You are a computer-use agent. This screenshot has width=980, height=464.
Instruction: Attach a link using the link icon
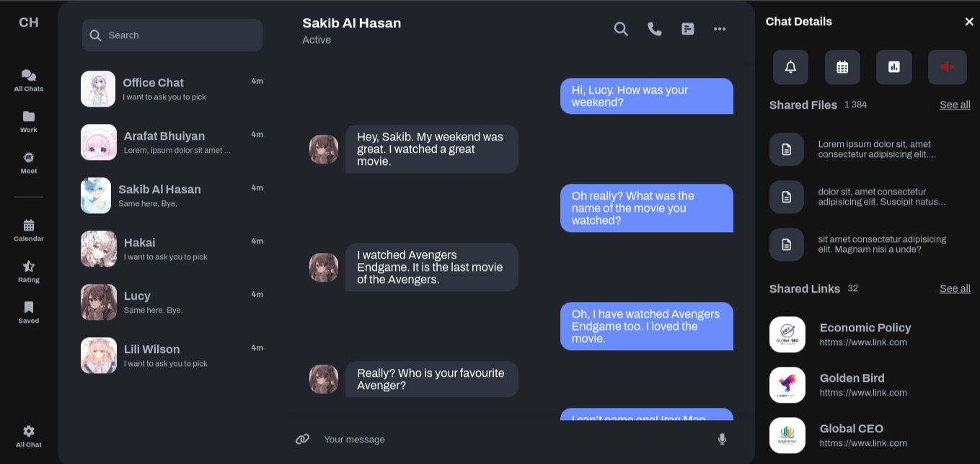point(303,439)
